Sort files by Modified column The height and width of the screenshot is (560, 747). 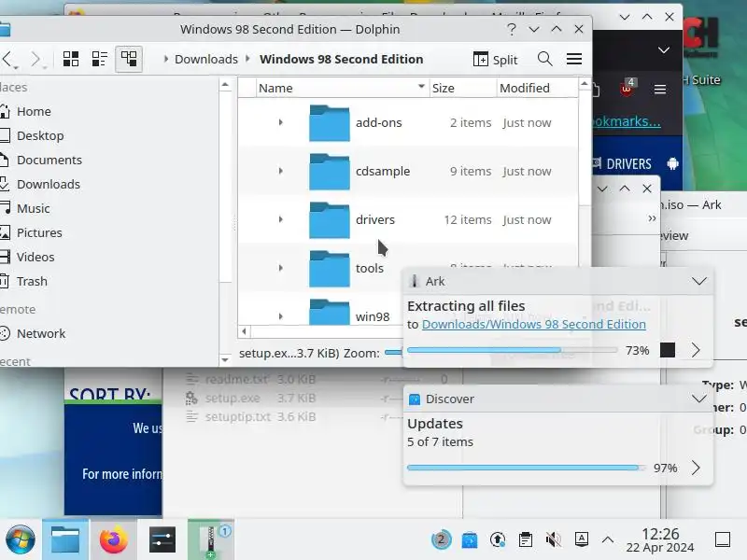click(537, 88)
